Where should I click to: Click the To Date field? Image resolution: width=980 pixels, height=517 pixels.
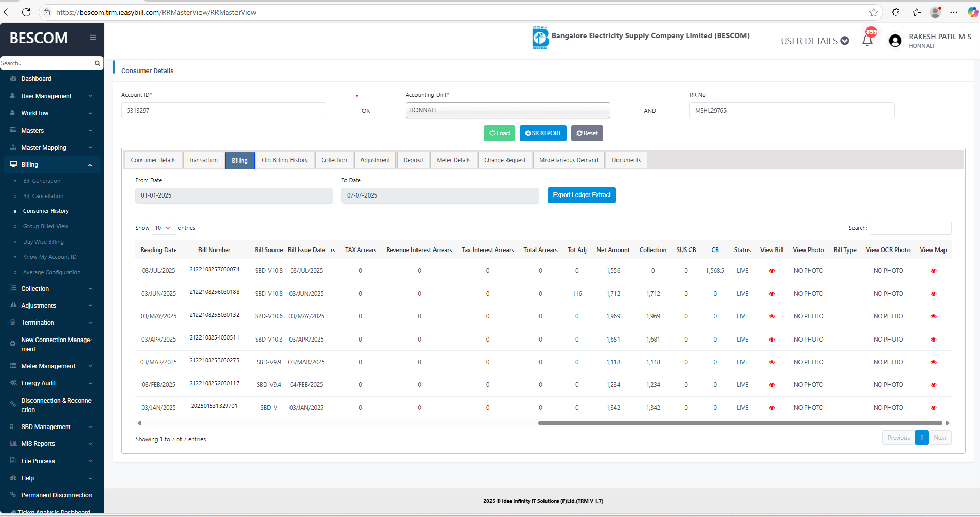[440, 195]
